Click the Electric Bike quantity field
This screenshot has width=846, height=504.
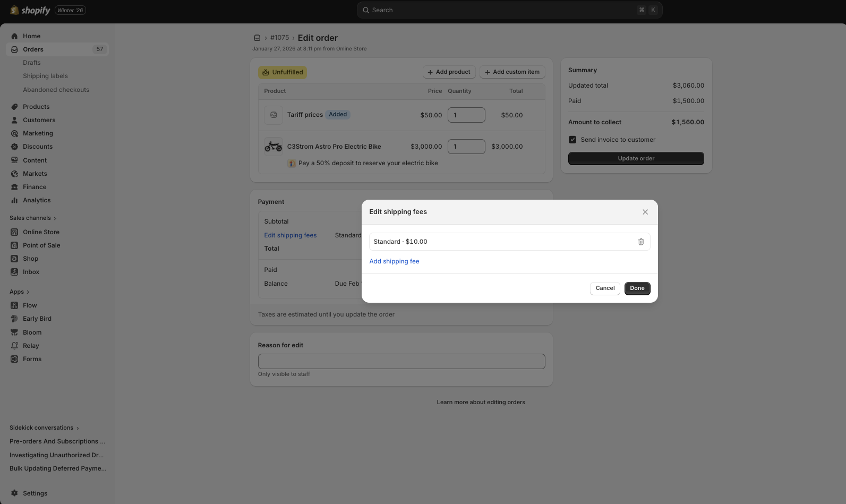coord(466,147)
